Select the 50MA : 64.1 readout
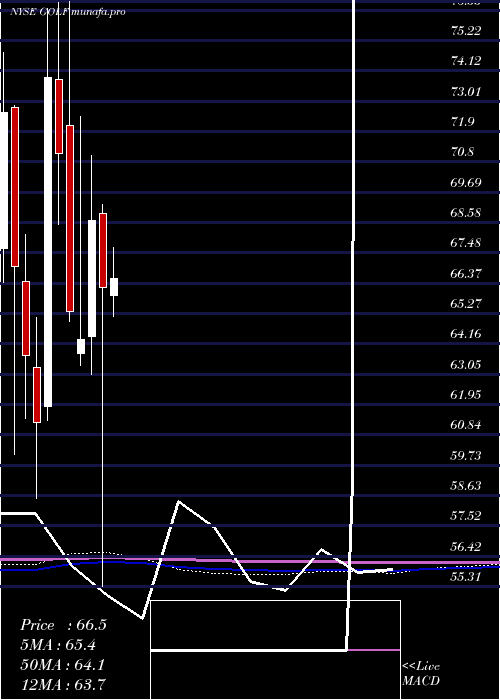Screen dimensions: 500x700 (x=63, y=665)
